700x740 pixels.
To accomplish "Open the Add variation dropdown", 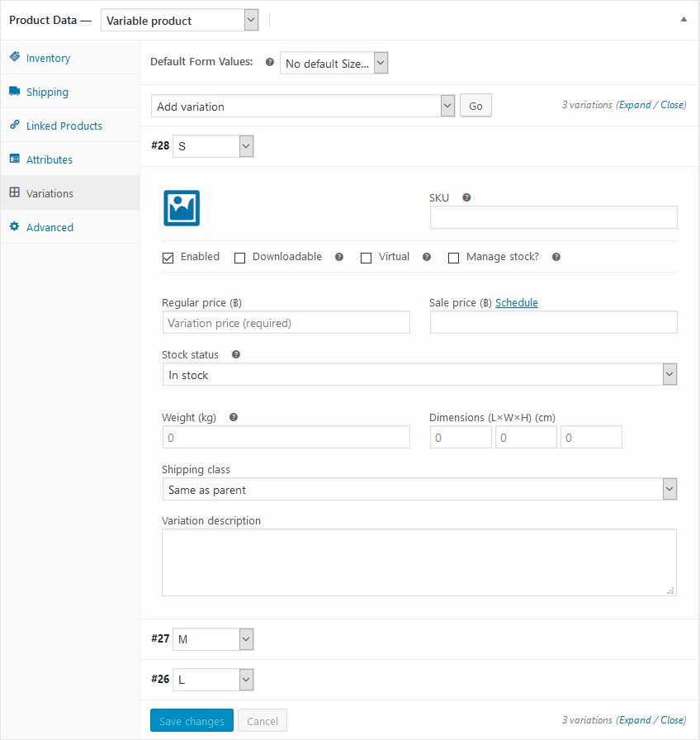I will (303, 107).
